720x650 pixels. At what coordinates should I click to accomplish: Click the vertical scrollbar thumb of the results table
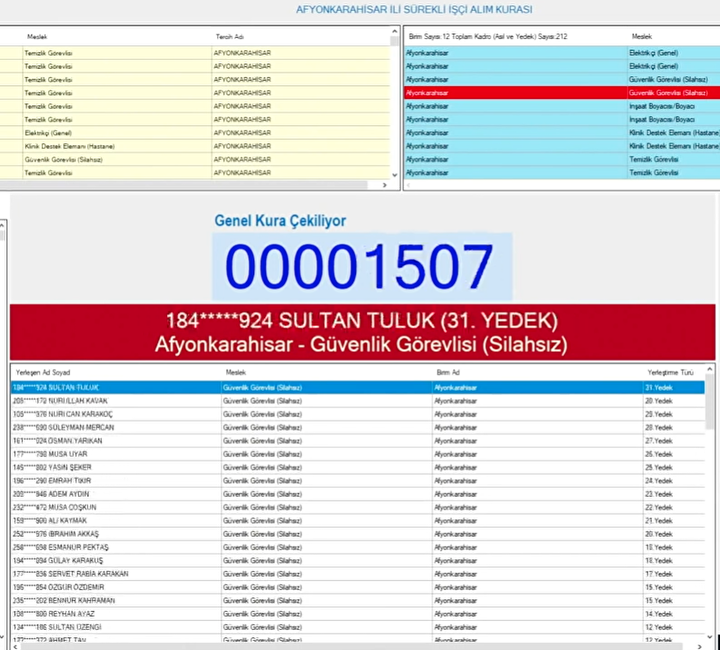(709, 402)
